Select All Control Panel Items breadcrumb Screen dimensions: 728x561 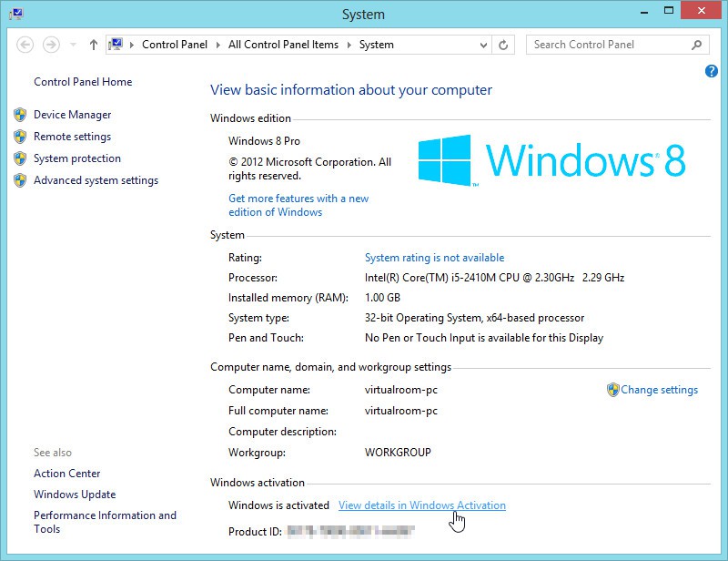(x=283, y=45)
